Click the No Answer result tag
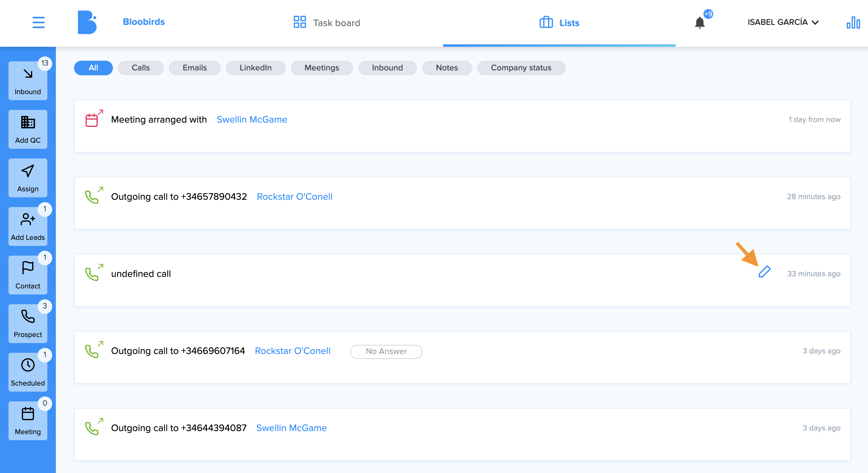 point(386,351)
